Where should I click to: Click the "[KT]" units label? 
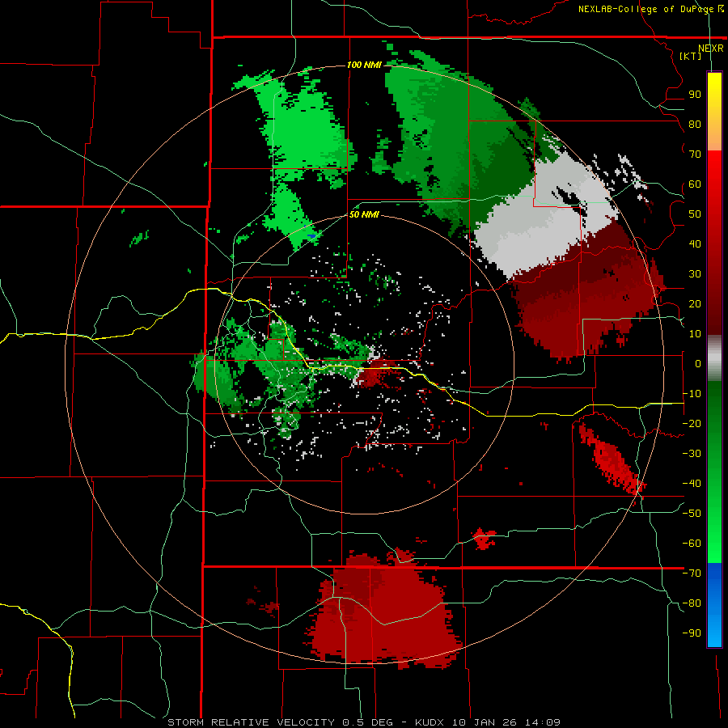691,56
